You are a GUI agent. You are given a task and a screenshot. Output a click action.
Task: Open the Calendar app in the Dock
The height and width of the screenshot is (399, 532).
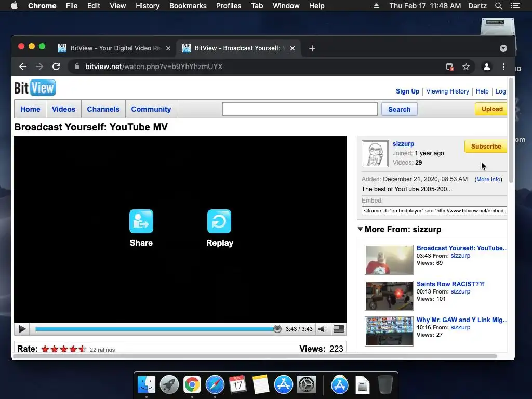[x=237, y=385]
